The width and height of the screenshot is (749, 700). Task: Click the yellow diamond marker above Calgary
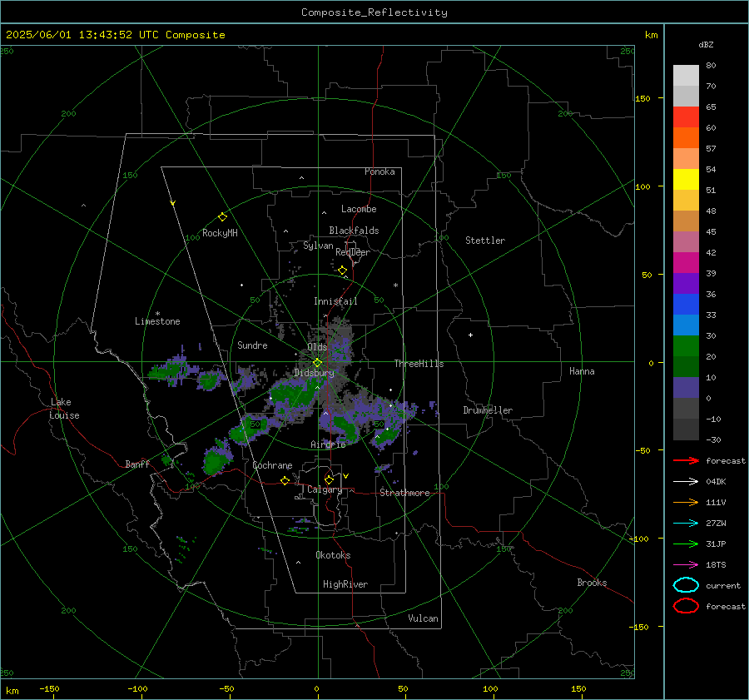[x=329, y=479]
